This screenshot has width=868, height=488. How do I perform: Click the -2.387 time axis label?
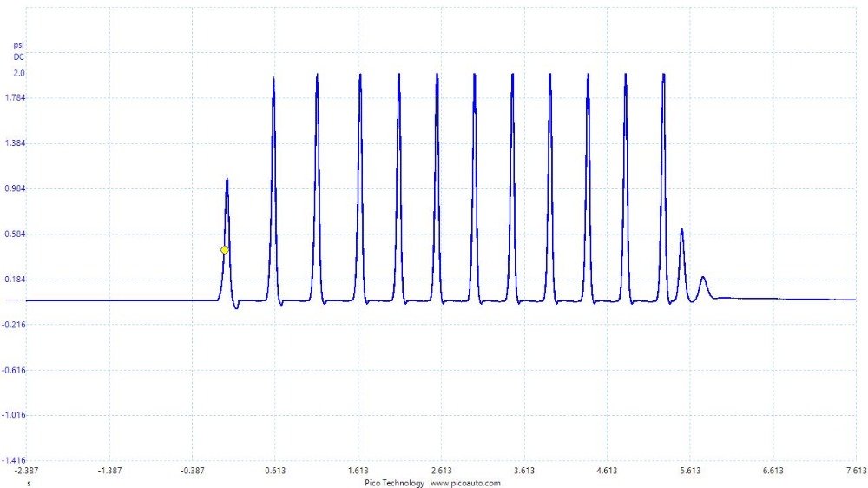coord(27,471)
